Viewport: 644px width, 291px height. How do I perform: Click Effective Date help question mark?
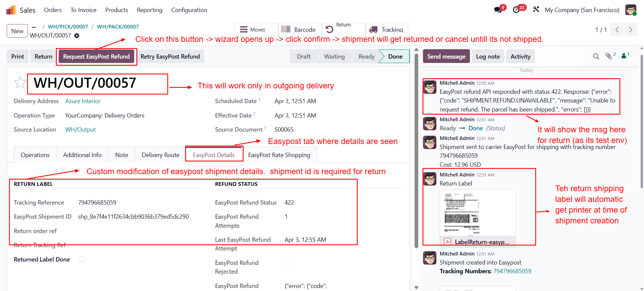(x=254, y=114)
